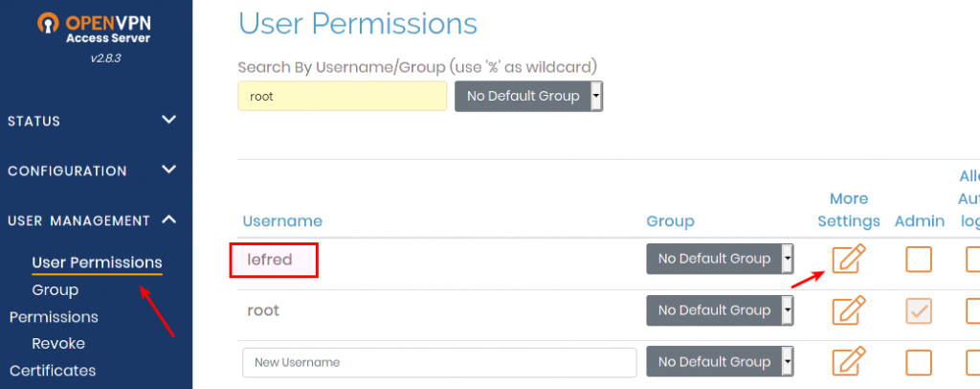The width and height of the screenshot is (980, 389).
Task: Open Group Permissions in the sidebar
Action: coord(55,304)
